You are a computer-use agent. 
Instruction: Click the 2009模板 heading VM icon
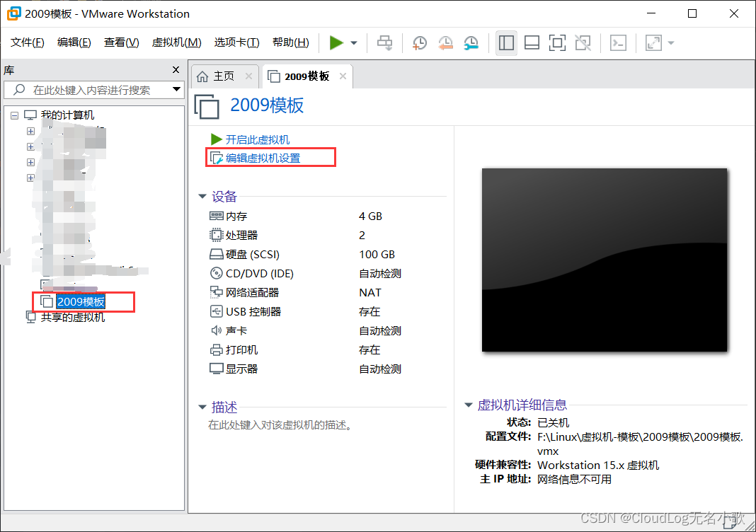tap(207, 107)
